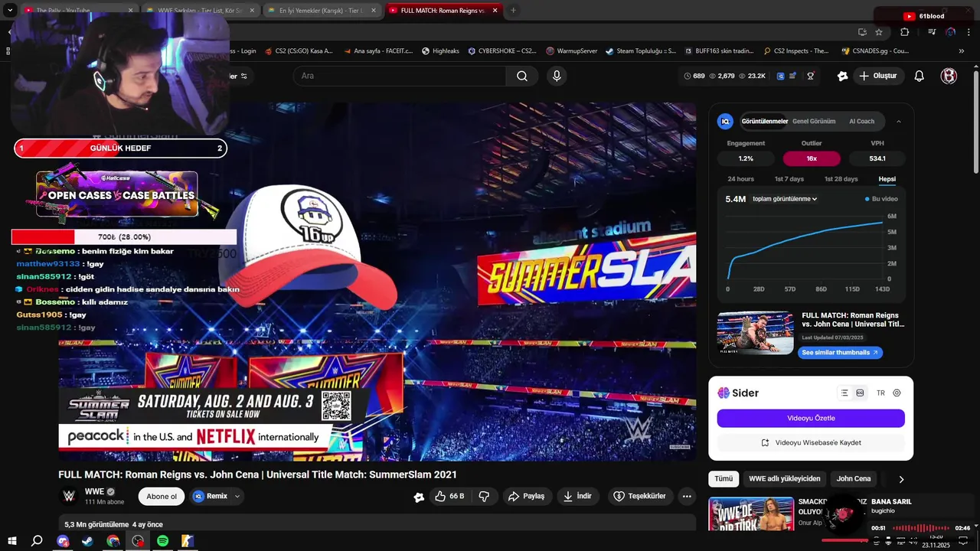Click the vidIQ trophy icon in header

(x=810, y=76)
